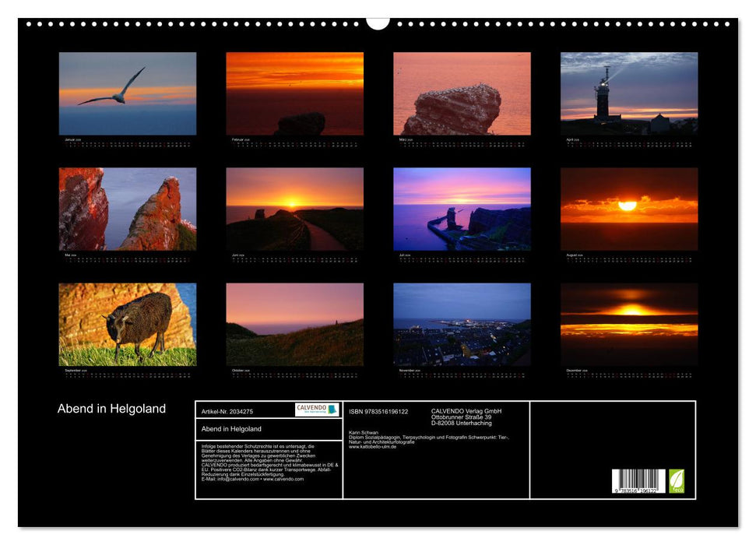
Task: View the December sunset reflection photo
Action: tap(629, 324)
